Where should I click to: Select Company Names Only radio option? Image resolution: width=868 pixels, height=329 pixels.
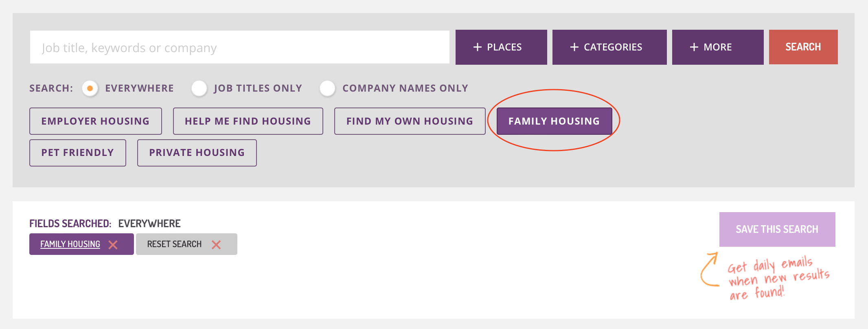327,88
